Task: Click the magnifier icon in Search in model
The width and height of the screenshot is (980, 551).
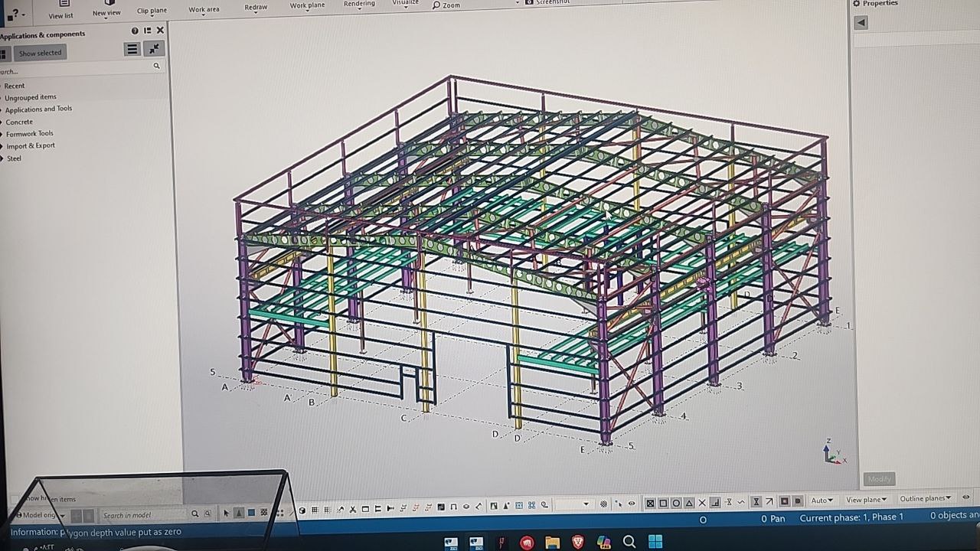Action: coord(195,514)
